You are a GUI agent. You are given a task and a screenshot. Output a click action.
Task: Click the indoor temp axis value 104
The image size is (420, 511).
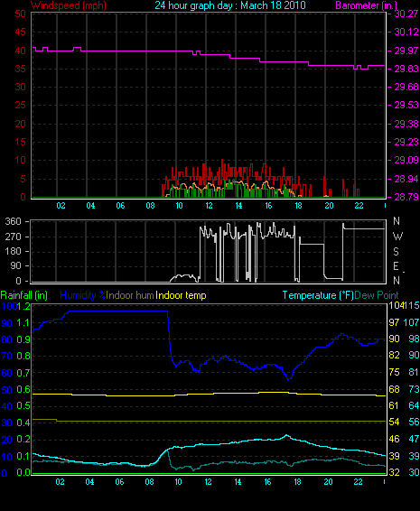tap(396, 305)
